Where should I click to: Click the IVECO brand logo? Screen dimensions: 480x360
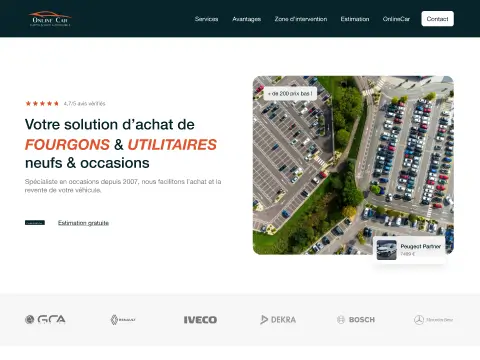200,320
